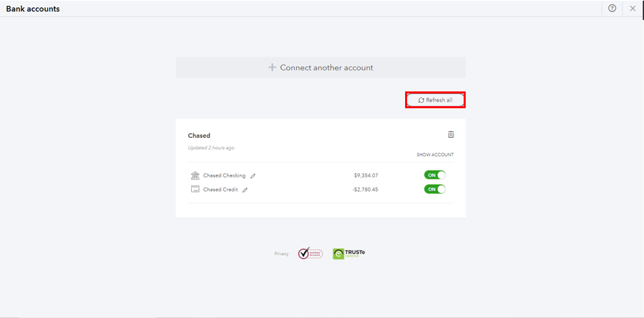Click the $9,354.07 checking balance
Viewport: 644px width, 318px height.
(366, 175)
